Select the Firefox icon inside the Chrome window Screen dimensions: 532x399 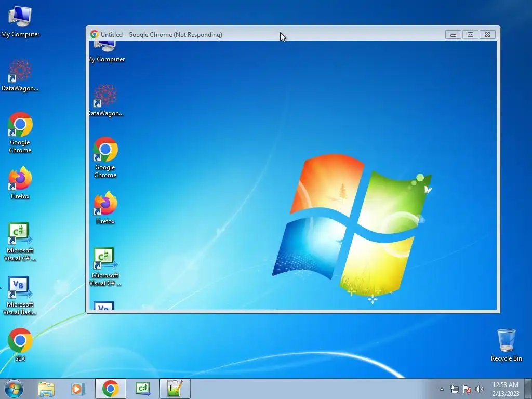pyautogui.click(x=105, y=208)
